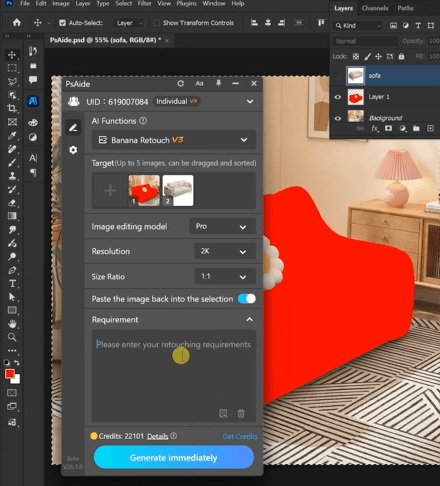The height and width of the screenshot is (486, 440).
Task: Delete requirement text with trash icon
Action: [241, 414]
